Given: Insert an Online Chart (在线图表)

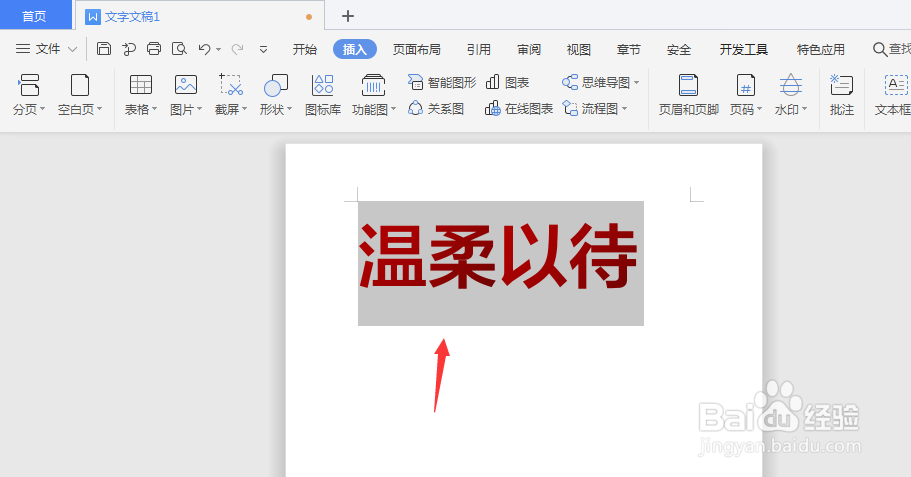Looking at the screenshot, I should 519,109.
